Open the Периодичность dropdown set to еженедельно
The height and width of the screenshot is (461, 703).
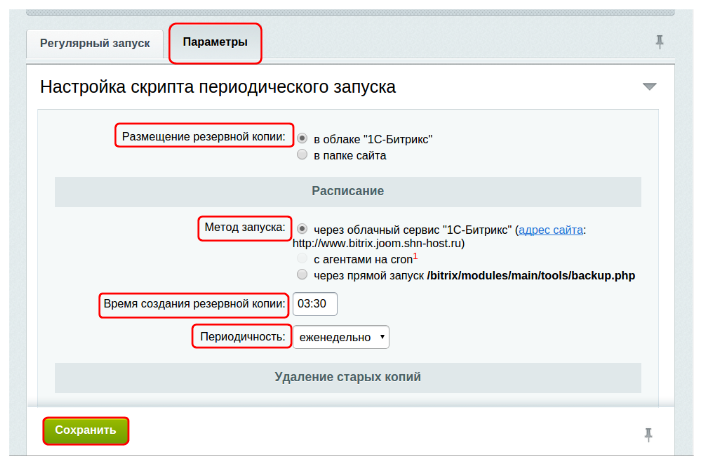click(341, 337)
